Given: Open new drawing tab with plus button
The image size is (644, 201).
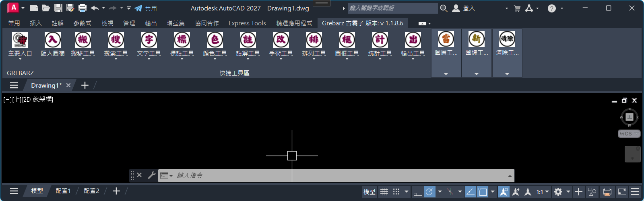Looking at the screenshot, I should [x=85, y=85].
